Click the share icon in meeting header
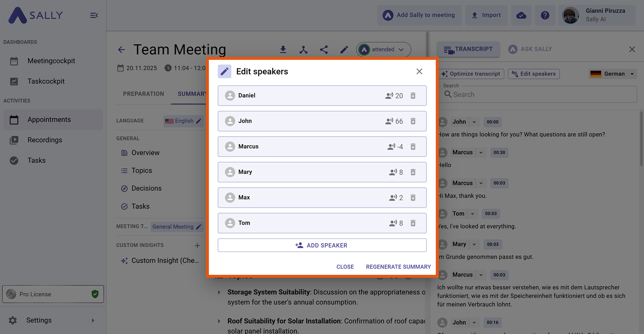The height and width of the screenshot is (334, 644). point(324,50)
